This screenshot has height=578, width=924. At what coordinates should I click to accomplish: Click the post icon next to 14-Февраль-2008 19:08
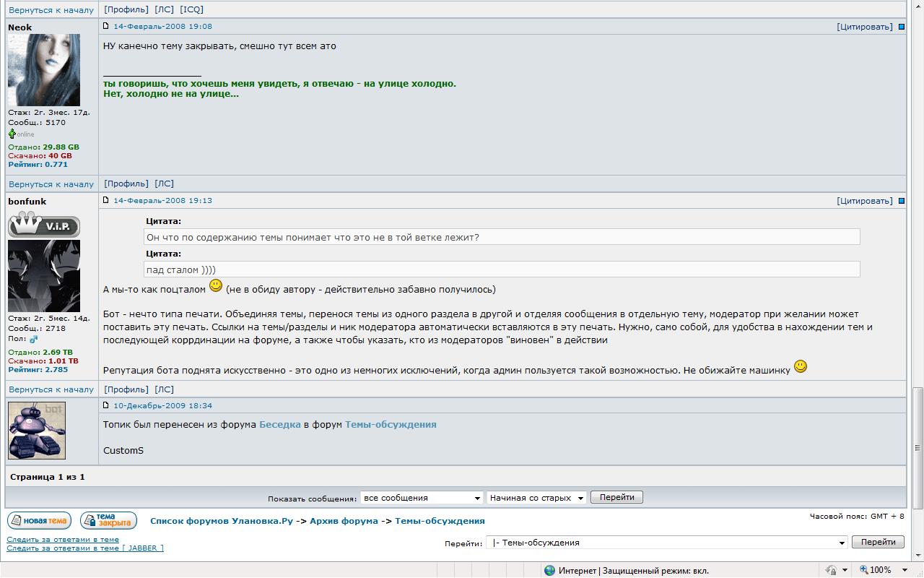pos(106,26)
